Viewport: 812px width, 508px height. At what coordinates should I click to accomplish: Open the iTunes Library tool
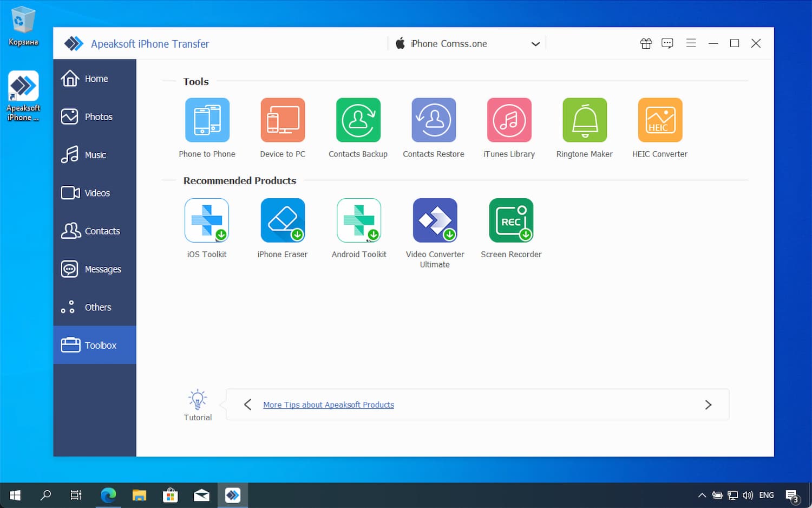point(509,120)
